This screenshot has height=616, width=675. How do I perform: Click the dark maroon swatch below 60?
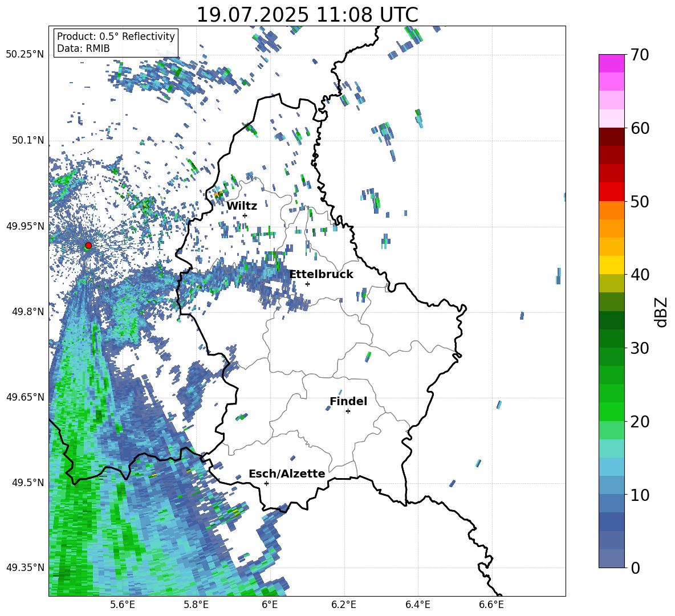coord(611,137)
